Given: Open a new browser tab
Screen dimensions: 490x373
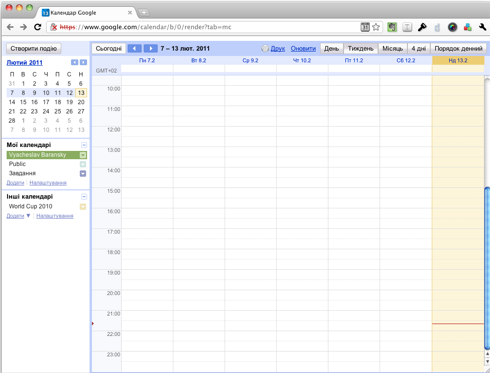Looking at the screenshot, I should pos(144,13).
